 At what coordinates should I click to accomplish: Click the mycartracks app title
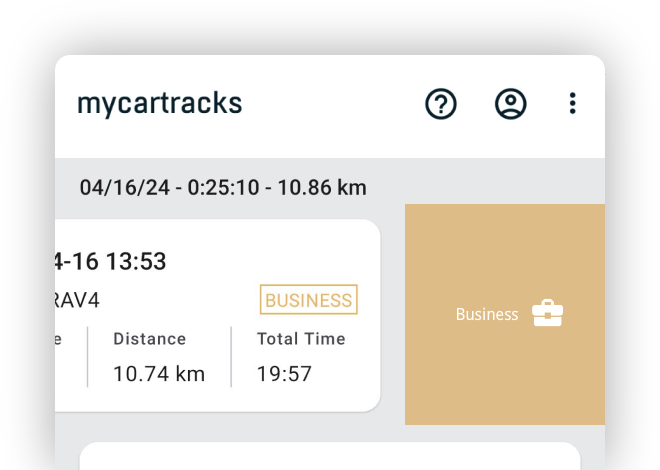pos(160,104)
